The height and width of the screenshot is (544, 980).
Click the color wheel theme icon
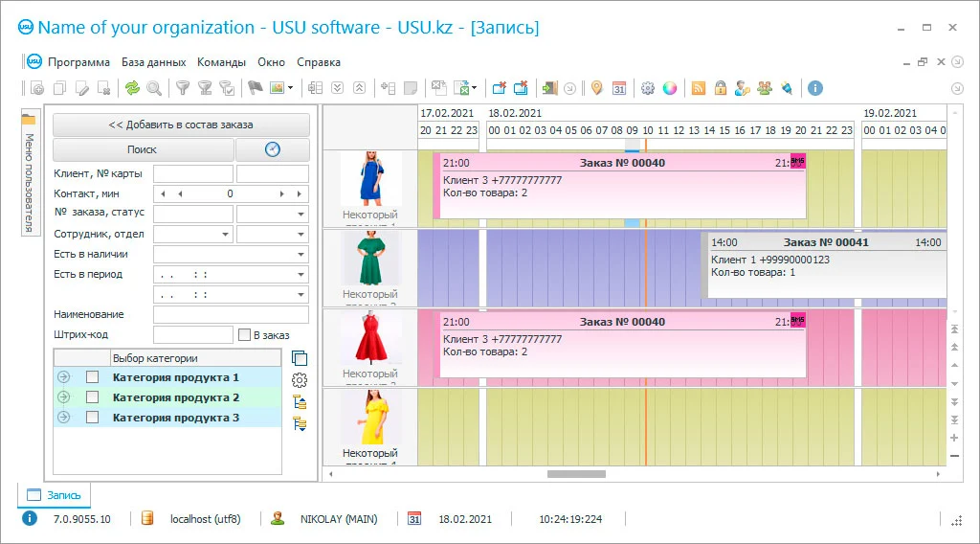coord(669,88)
